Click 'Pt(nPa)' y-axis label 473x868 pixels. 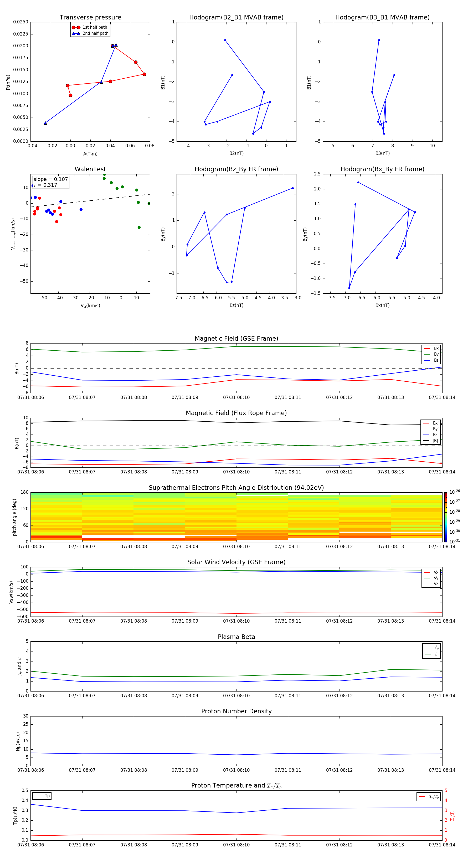[x=8, y=82]
